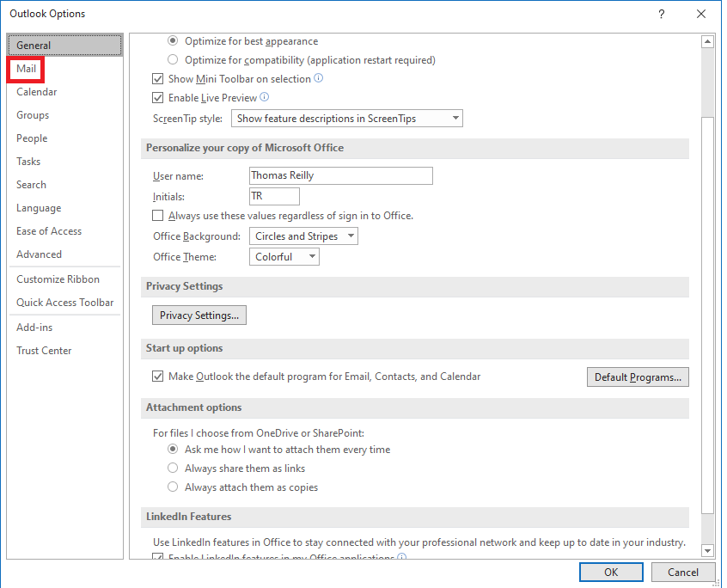Check Always use these values checkbox
The image size is (727, 588).
point(157,216)
